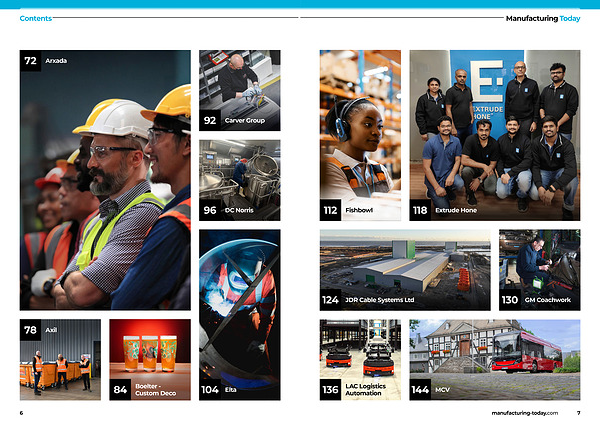Click page number 112 beside Fishbowl

click(x=330, y=210)
